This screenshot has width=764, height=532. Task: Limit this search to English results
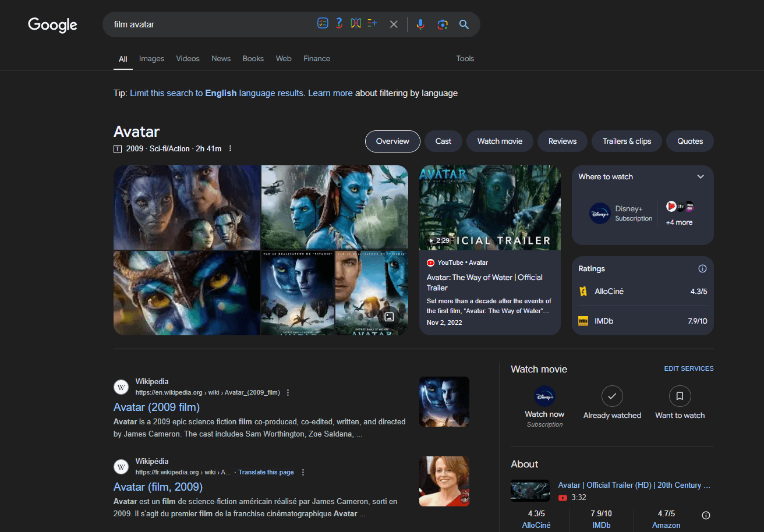coord(217,93)
